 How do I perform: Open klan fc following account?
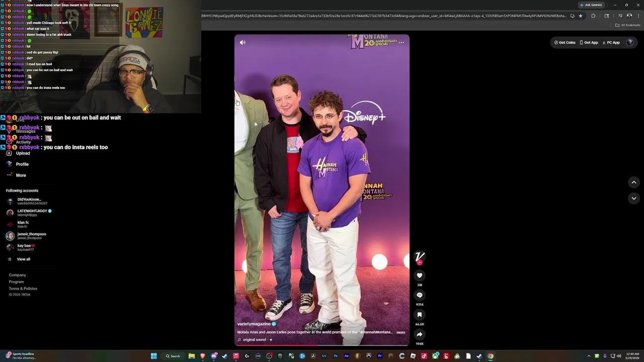pyautogui.click(x=18, y=224)
